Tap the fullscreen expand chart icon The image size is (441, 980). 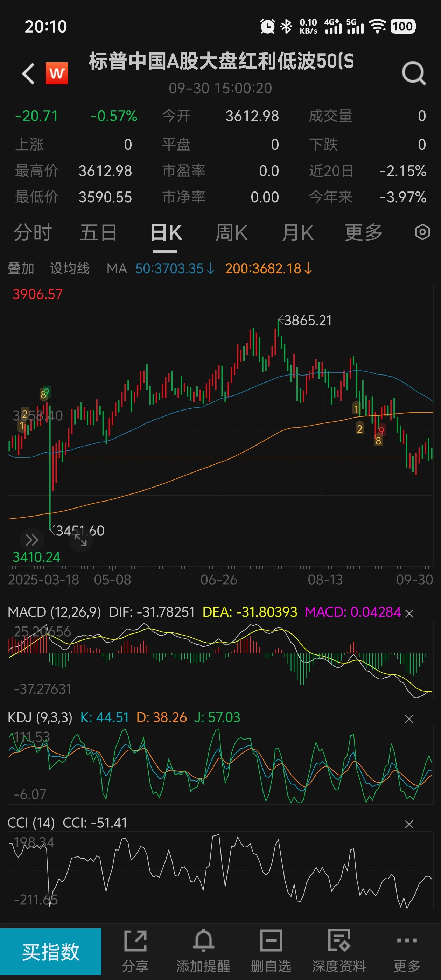click(x=80, y=539)
